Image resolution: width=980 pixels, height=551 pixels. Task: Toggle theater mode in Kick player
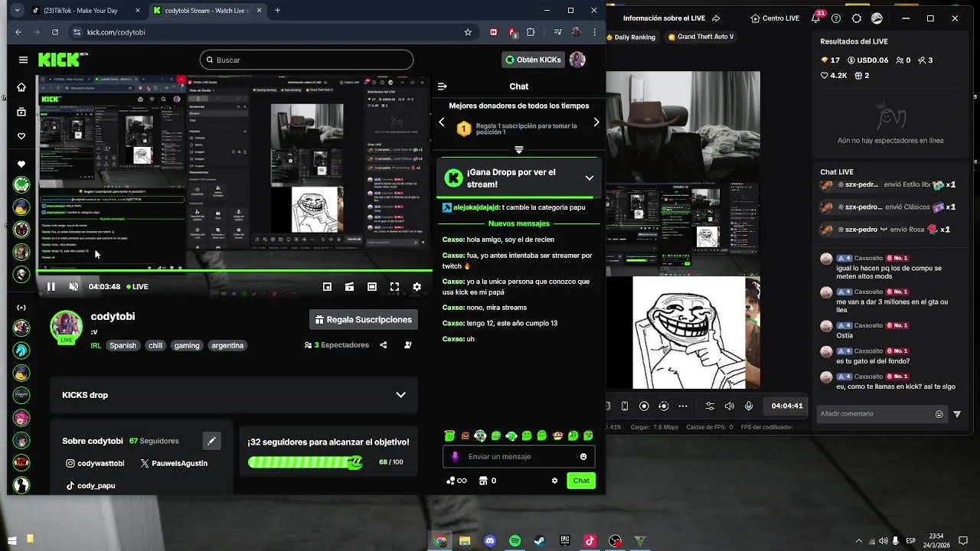click(371, 286)
